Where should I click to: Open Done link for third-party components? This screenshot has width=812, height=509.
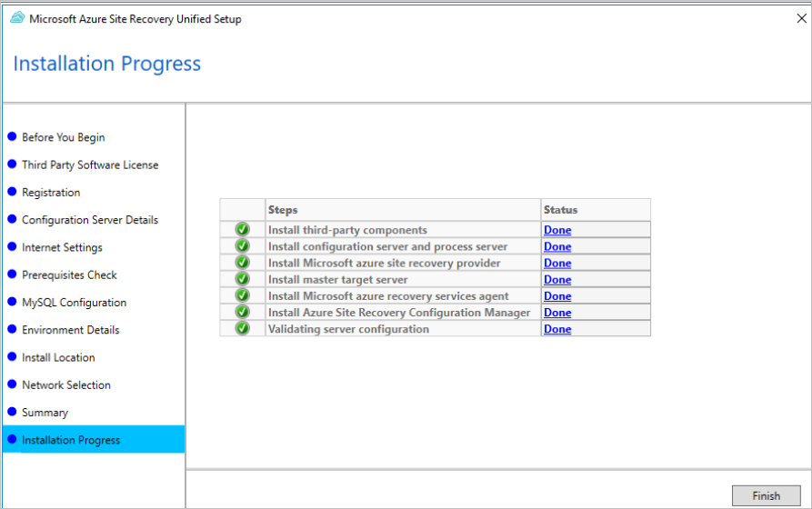(x=557, y=230)
